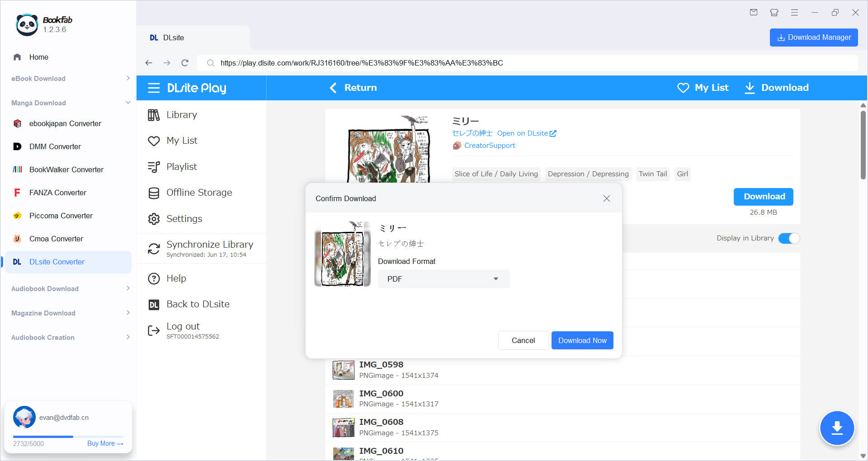Reload the page with refresh icon
Image resolution: width=868 pixels, height=461 pixels.
185,63
